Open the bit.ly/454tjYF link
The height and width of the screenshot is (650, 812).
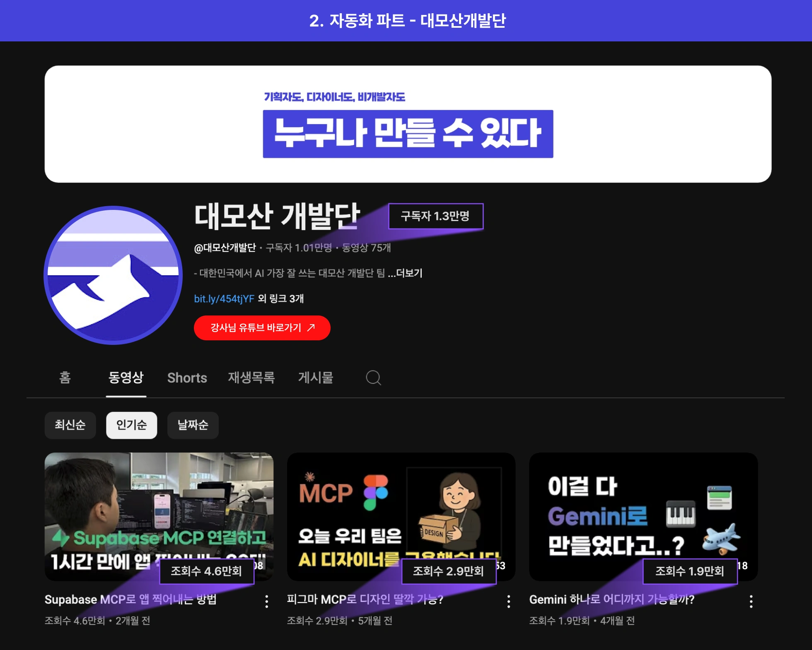point(224,299)
